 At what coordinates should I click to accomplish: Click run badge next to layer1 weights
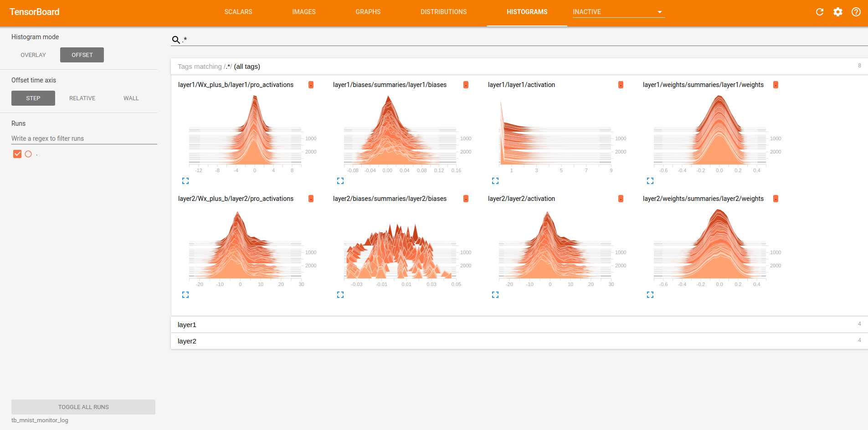pyautogui.click(x=776, y=85)
